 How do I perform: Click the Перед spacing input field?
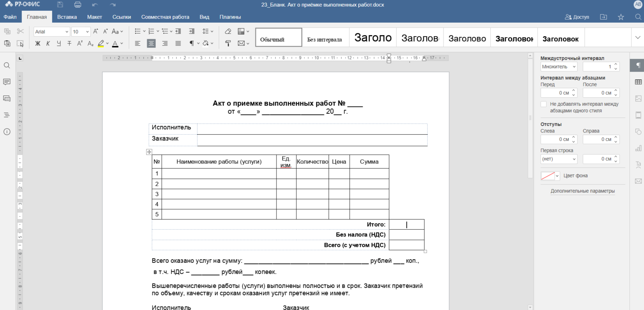559,93
